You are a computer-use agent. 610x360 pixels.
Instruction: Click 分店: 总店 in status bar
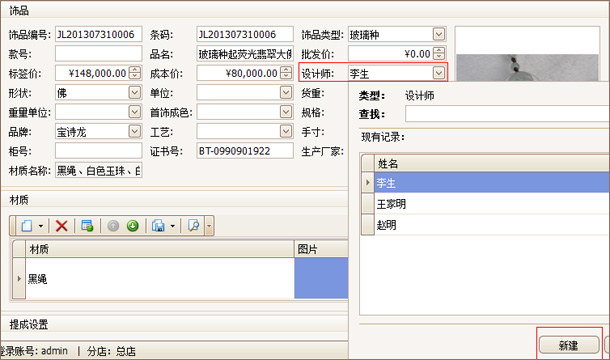tap(111, 351)
